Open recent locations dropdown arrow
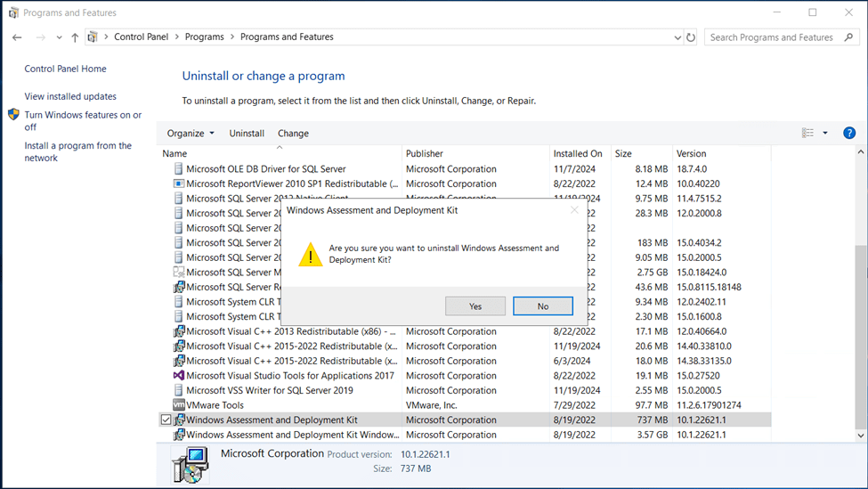The width and height of the screenshot is (868, 489). [x=59, y=37]
